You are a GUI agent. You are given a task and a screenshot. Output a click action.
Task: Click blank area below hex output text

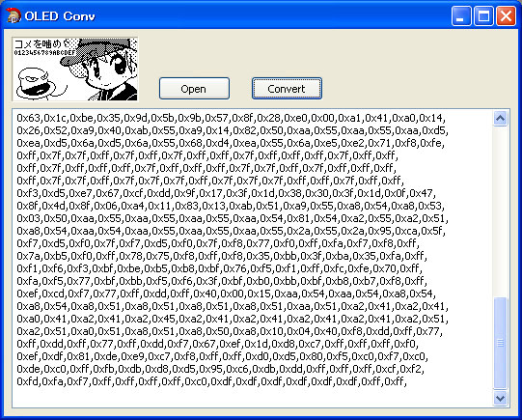click(253, 398)
